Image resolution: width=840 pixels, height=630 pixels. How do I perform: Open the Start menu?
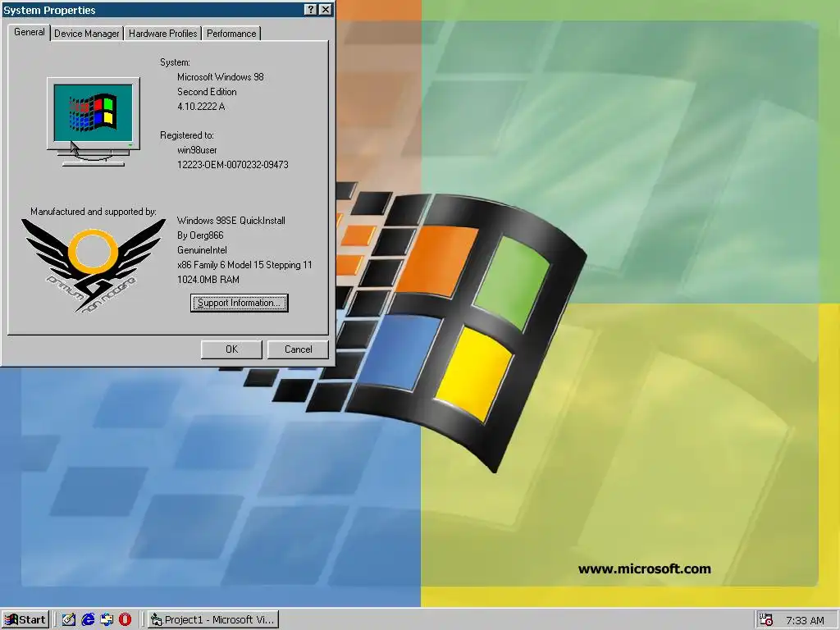25,620
